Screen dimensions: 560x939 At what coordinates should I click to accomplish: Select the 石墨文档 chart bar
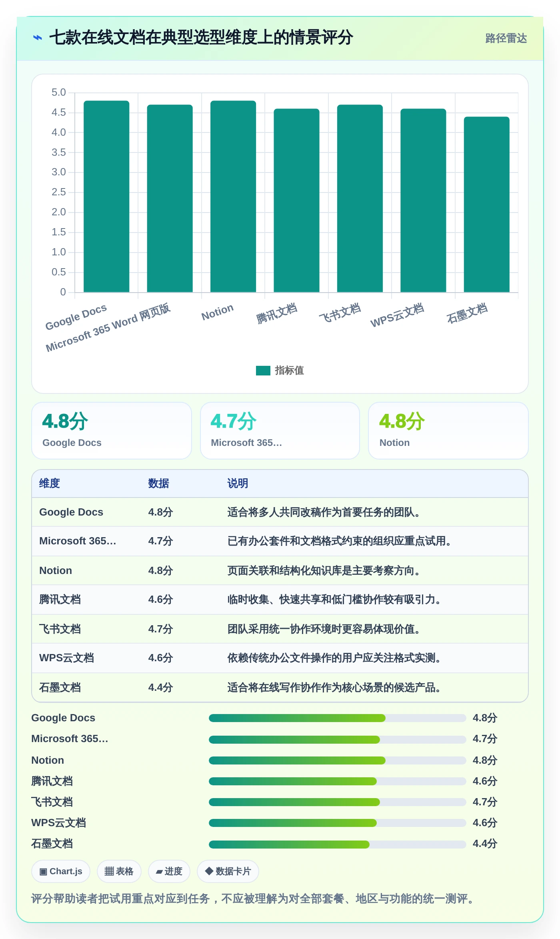[x=486, y=204]
